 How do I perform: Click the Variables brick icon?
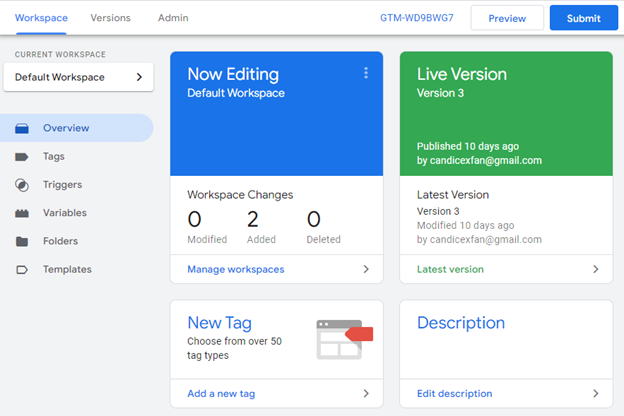pyautogui.click(x=22, y=213)
